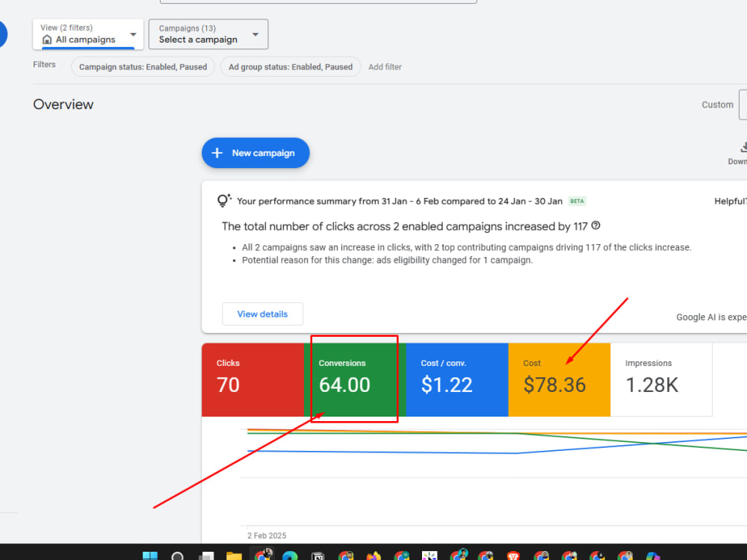747x560 pixels.
Task: Launch Microsoft Edge from the taskbar
Action: [x=290, y=556]
